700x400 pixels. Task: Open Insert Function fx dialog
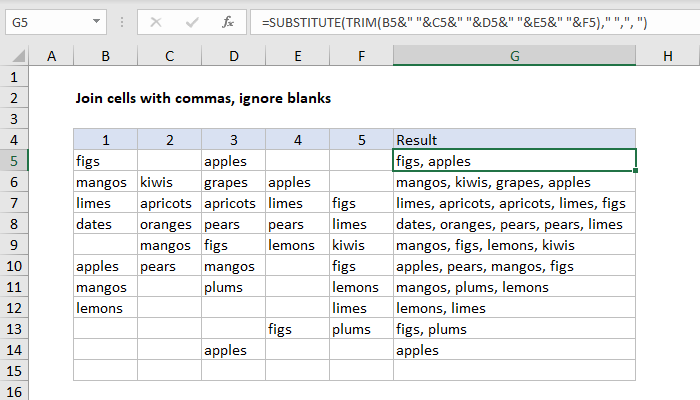227,20
